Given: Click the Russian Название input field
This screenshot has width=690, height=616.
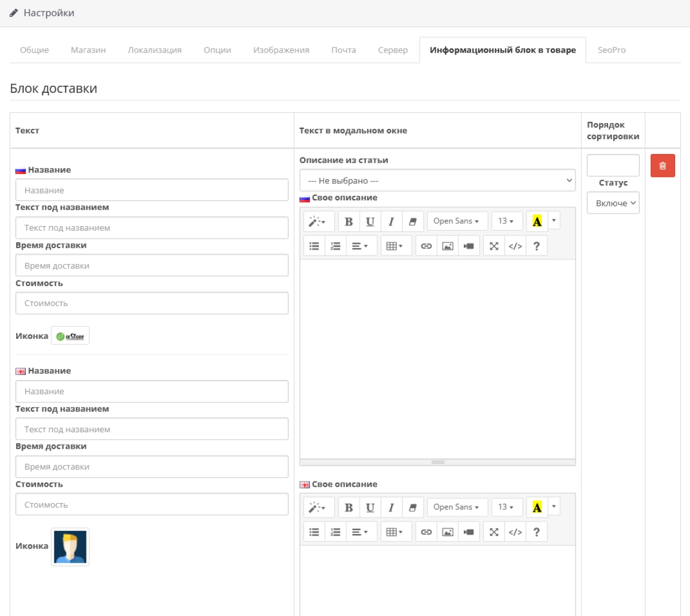Looking at the screenshot, I should (152, 190).
